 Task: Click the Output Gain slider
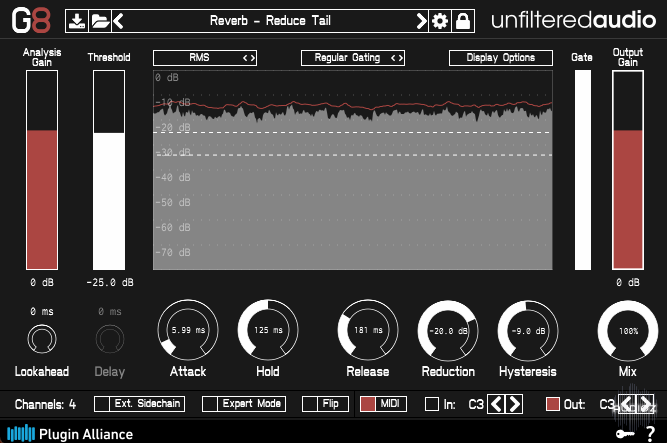coord(628,170)
